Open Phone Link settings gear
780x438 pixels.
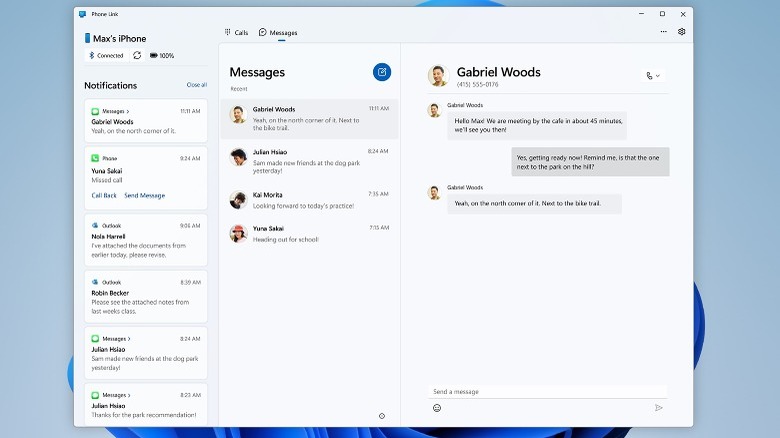[682, 32]
